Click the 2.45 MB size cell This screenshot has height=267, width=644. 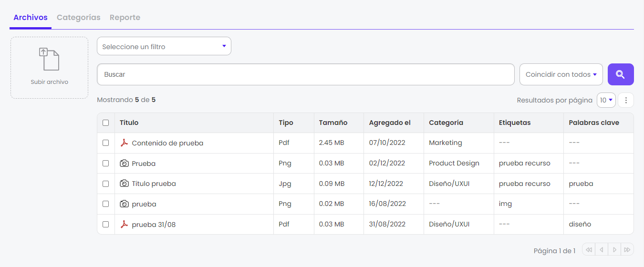(x=332, y=143)
